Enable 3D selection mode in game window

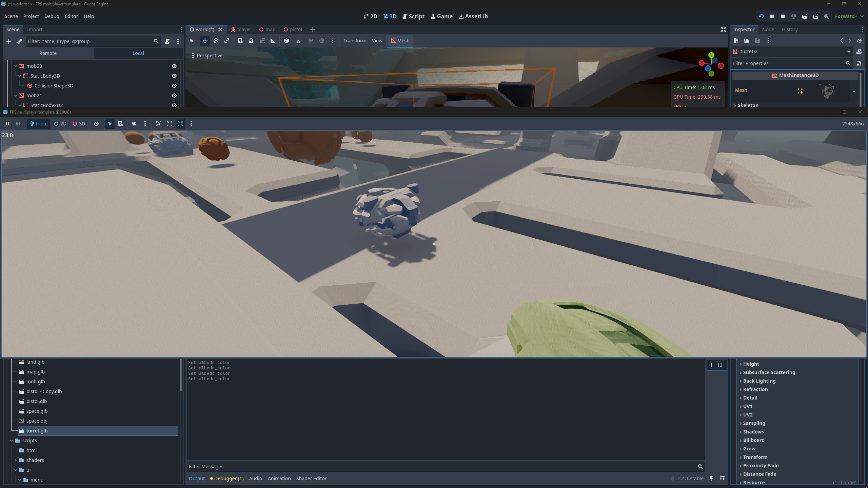(x=79, y=124)
